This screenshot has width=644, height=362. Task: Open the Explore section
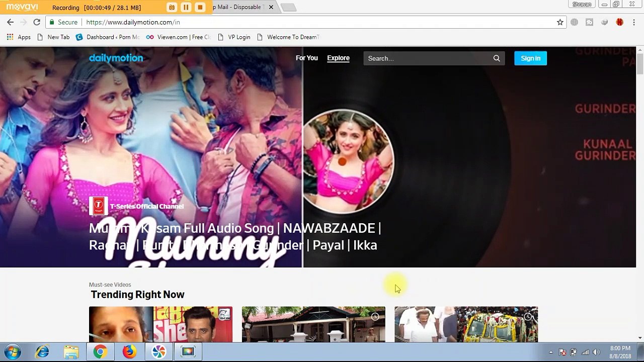tap(338, 58)
